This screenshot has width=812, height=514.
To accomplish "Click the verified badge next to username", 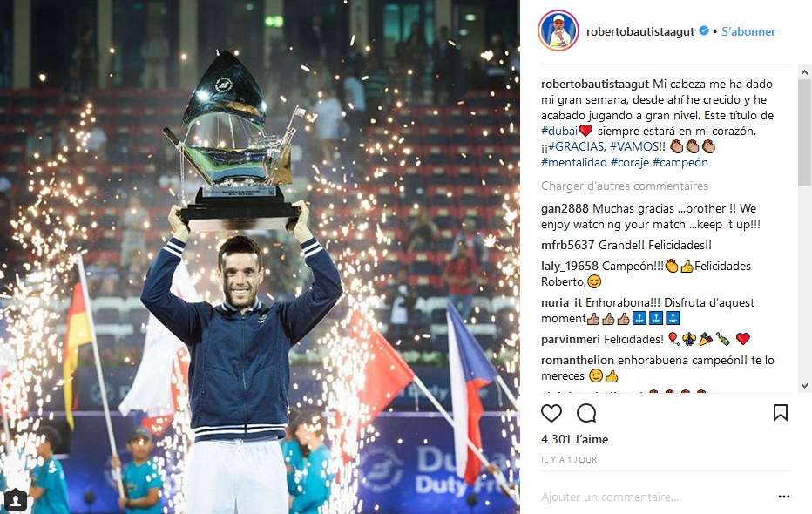I will (704, 31).
